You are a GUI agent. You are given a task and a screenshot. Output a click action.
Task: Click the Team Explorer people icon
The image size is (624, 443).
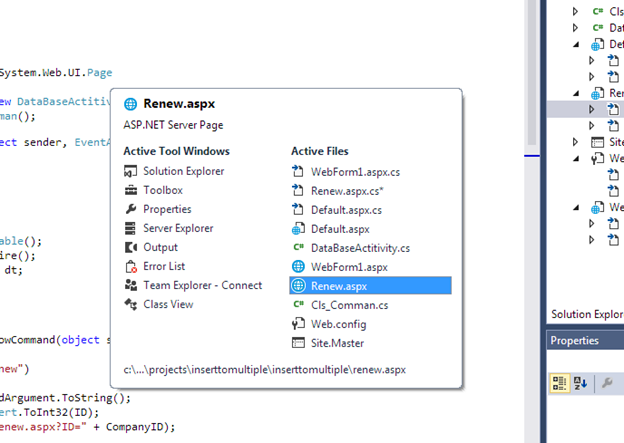click(x=131, y=285)
